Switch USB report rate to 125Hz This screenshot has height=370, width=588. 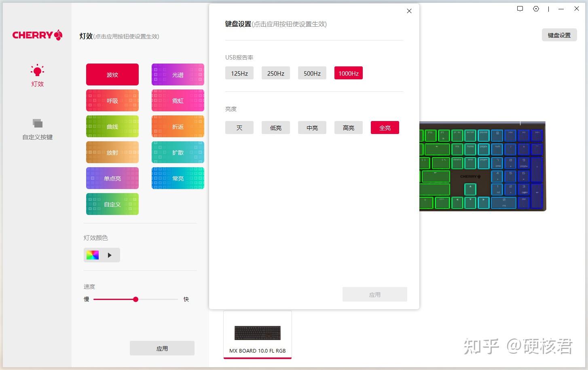pyautogui.click(x=239, y=73)
